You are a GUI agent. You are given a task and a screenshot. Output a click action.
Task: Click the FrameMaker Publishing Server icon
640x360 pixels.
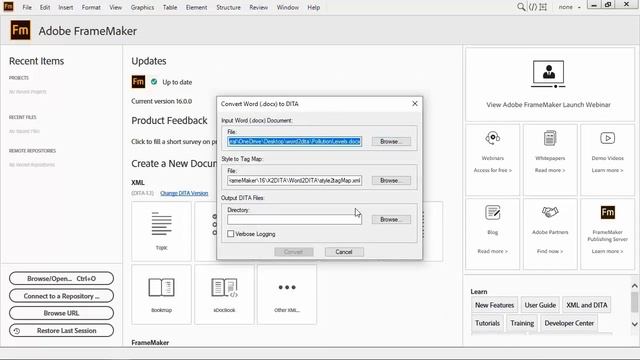(608, 212)
